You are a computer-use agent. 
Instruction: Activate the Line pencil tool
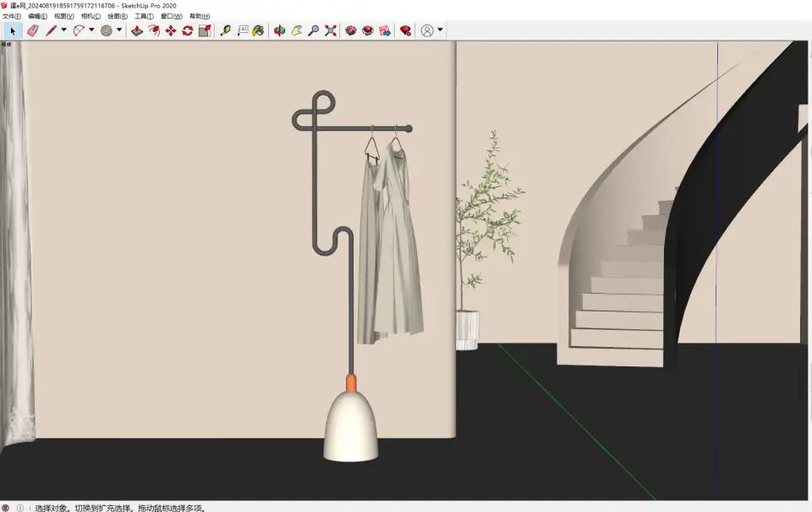(51, 31)
